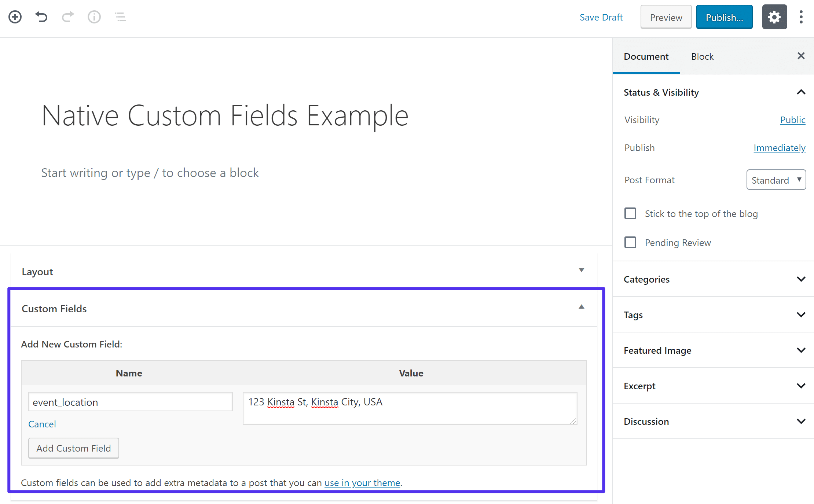Screen dimensions: 814x504
Task: Click the undo arrow icon
Action: (41, 16)
